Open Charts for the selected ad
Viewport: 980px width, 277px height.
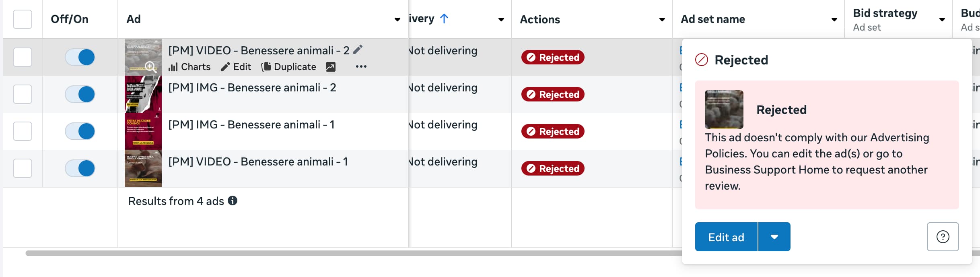pos(189,67)
